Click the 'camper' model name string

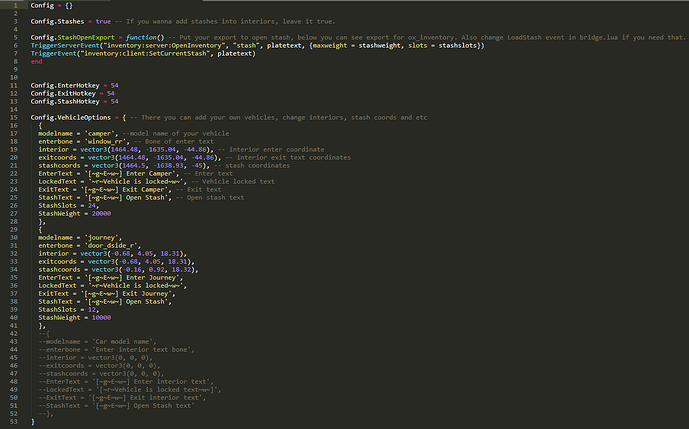tap(101, 133)
